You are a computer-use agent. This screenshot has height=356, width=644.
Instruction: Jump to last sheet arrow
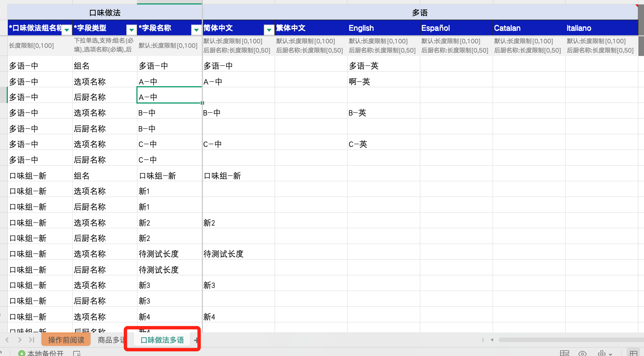point(32,340)
